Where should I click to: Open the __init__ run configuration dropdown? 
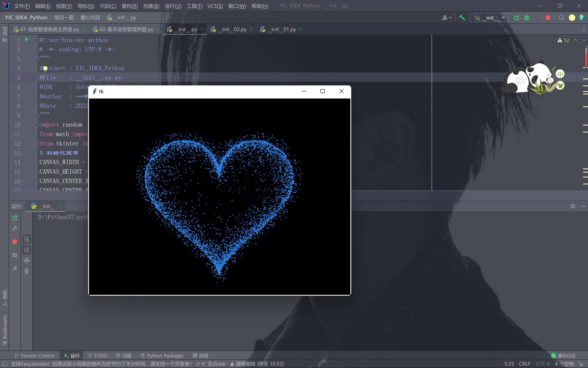coord(489,18)
